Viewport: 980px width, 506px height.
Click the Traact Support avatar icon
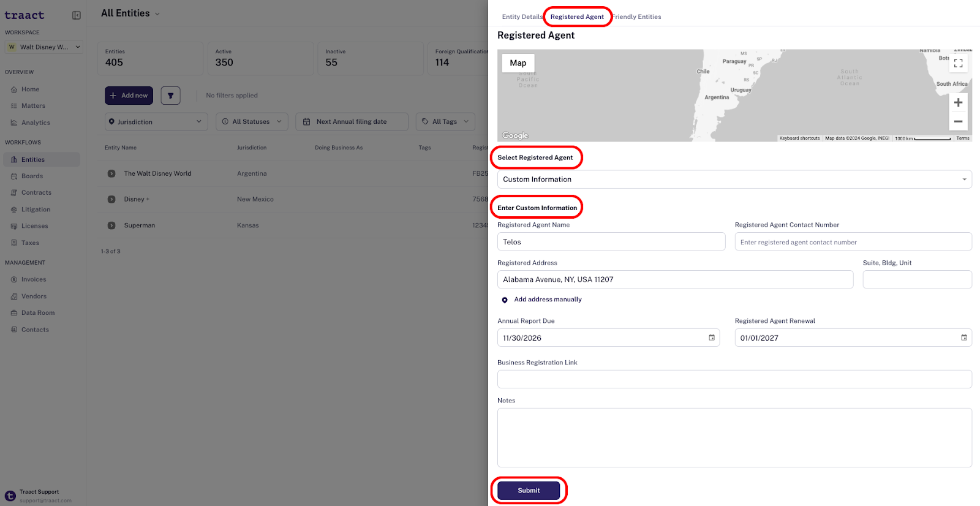pos(10,496)
